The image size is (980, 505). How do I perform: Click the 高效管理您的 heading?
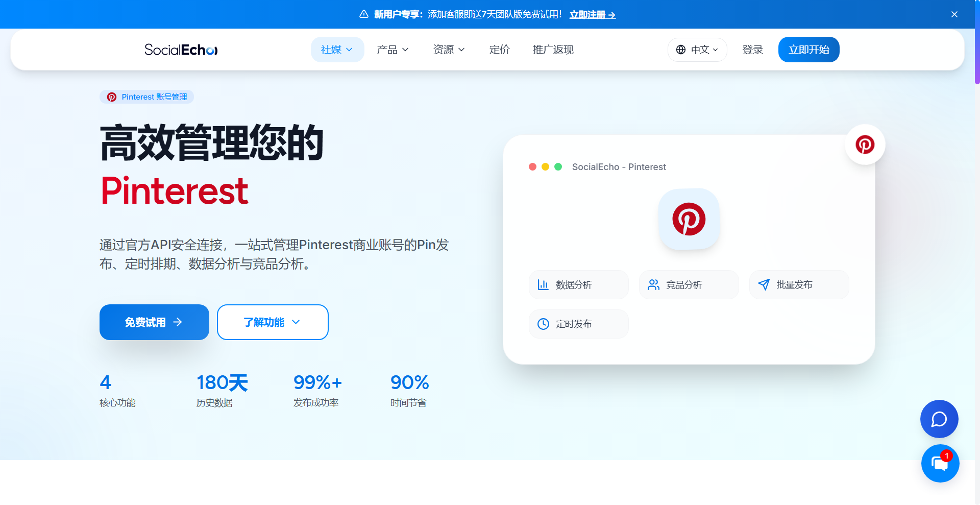(x=212, y=143)
